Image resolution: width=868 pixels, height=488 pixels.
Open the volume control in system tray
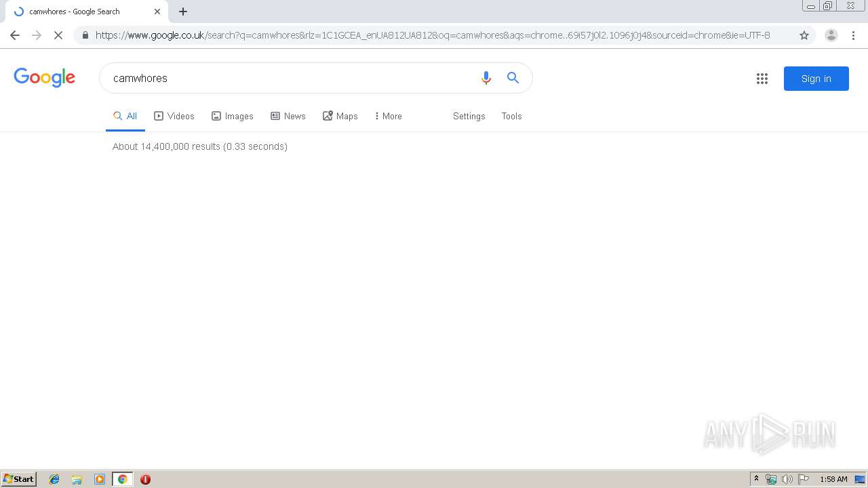click(x=787, y=479)
